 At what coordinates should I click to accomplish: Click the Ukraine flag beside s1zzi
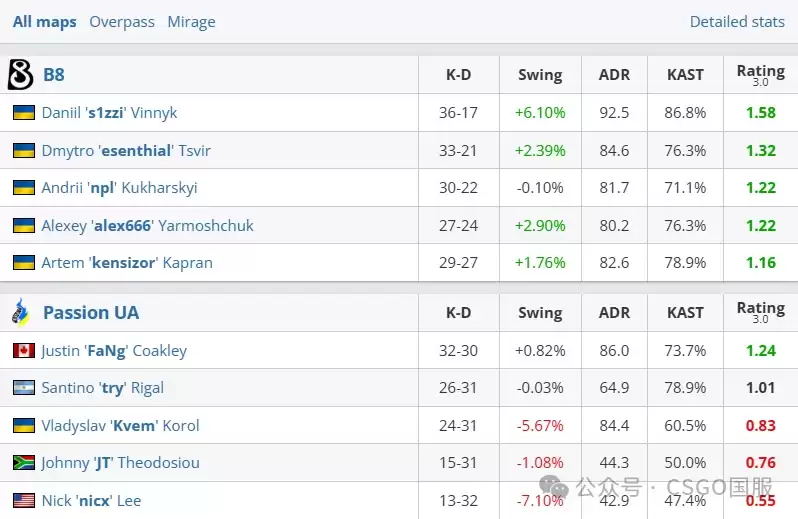(x=24, y=112)
